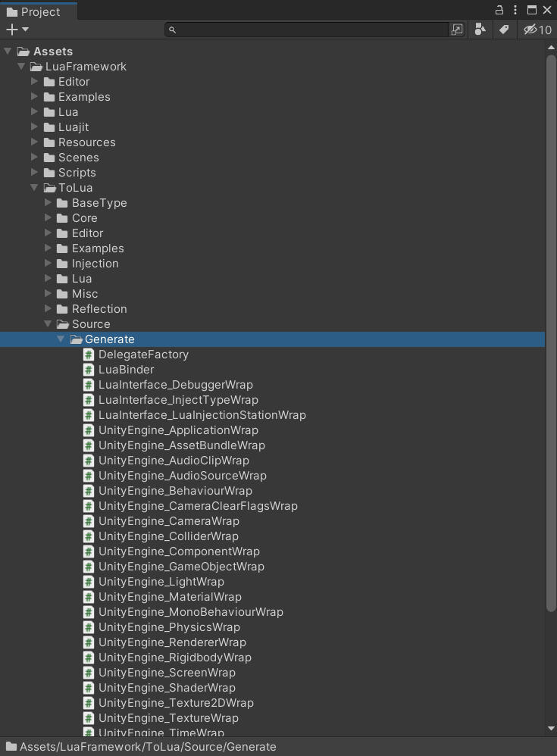Click UnityEngine_AssetBundleWrap script icon
The height and width of the screenshot is (756, 557).
point(89,445)
